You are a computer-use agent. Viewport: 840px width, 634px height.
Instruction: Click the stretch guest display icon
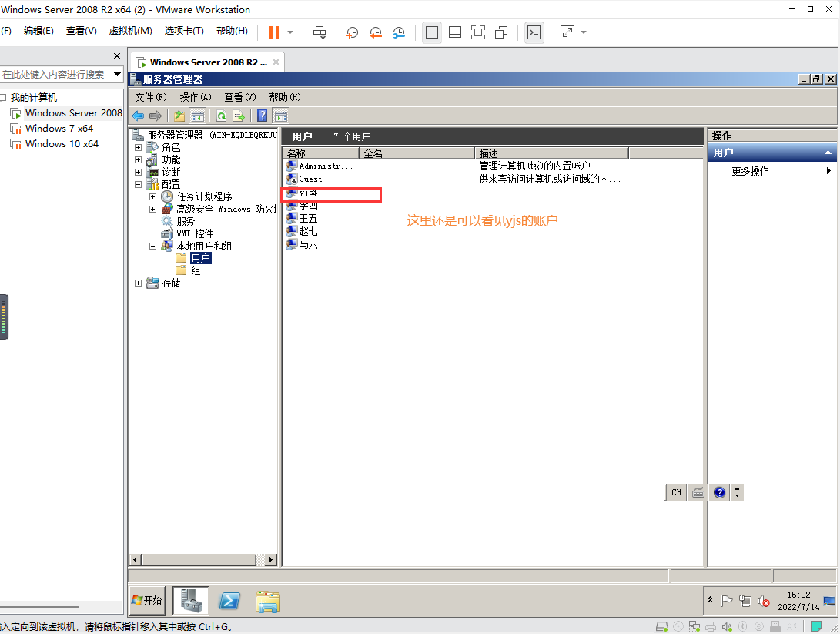[x=567, y=32]
